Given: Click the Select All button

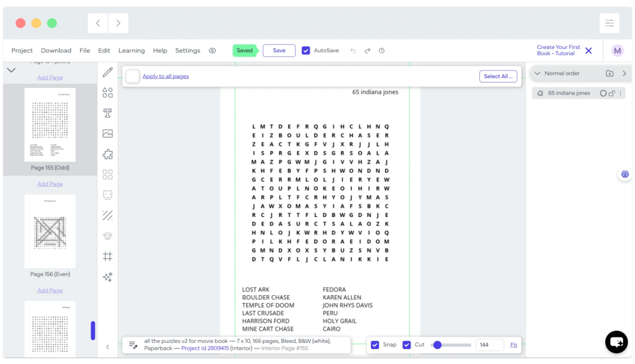Looking at the screenshot, I should click(498, 76).
